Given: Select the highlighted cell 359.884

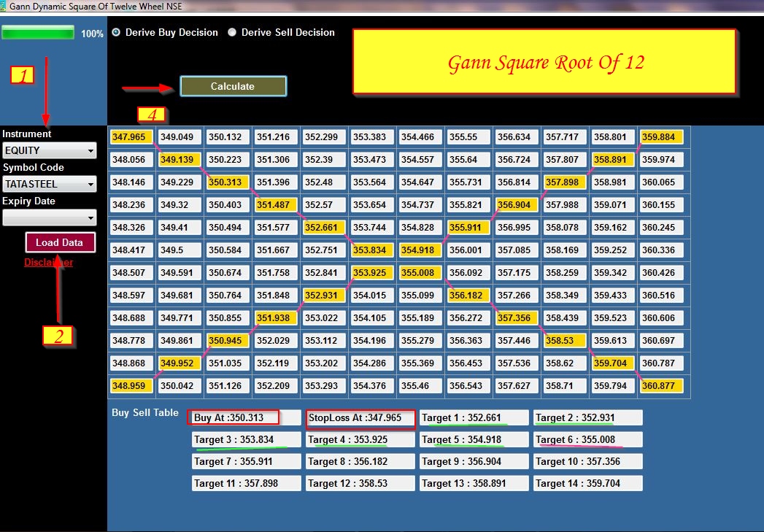Looking at the screenshot, I should [661, 136].
